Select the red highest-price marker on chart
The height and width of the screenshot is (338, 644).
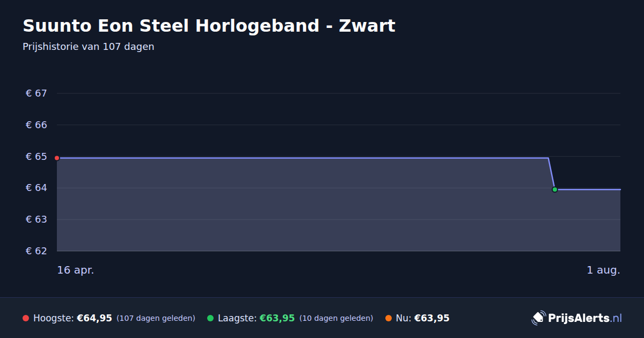coord(57,158)
